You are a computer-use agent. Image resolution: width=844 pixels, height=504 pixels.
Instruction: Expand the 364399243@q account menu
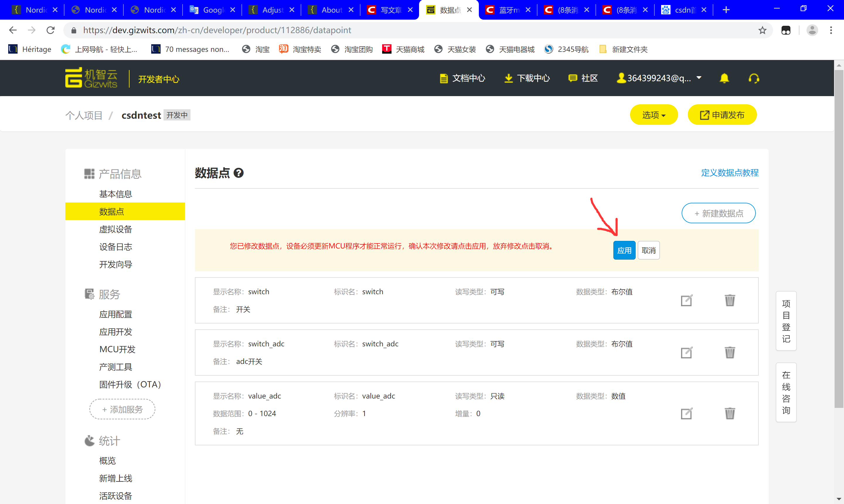pyautogui.click(x=659, y=78)
